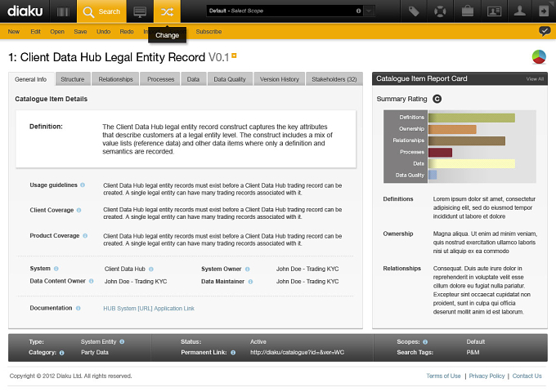Image resolution: width=556 pixels, height=392 pixels.
Task: Switch to the Version History tab
Action: (280, 79)
